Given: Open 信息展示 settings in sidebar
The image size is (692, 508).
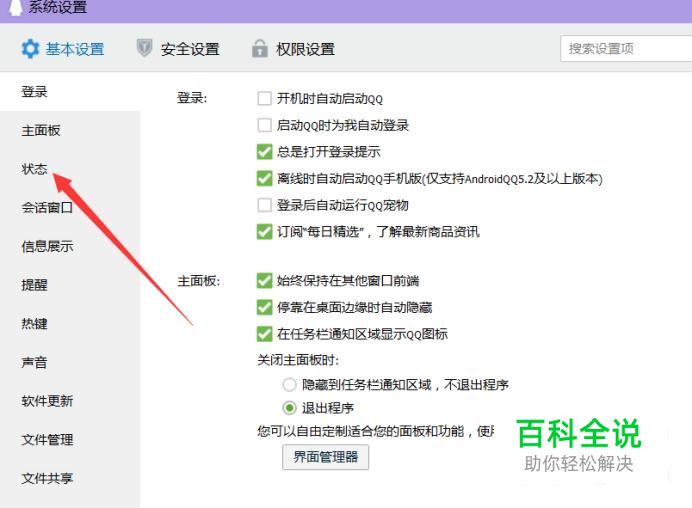Looking at the screenshot, I should coord(47,246).
